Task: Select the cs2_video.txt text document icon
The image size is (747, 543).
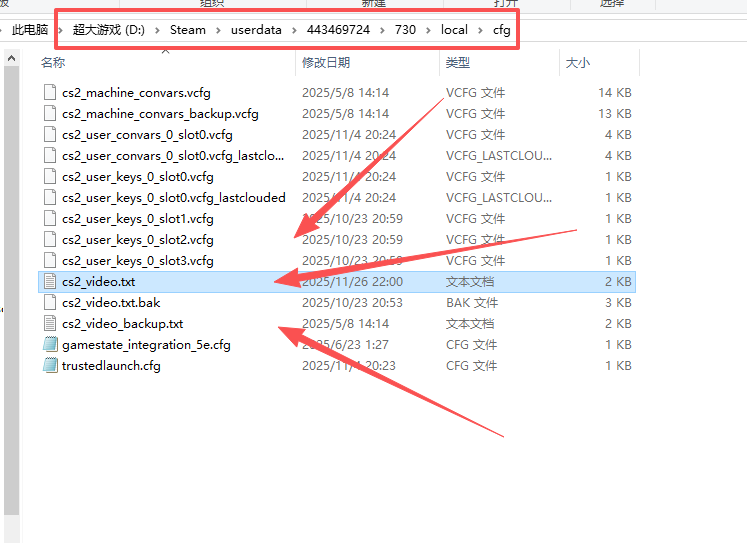Action: (x=50, y=282)
